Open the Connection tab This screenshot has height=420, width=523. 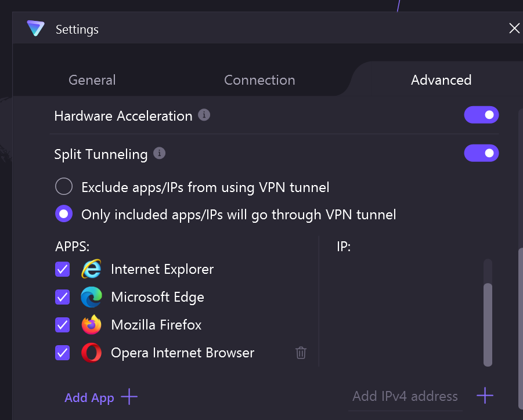tap(259, 80)
